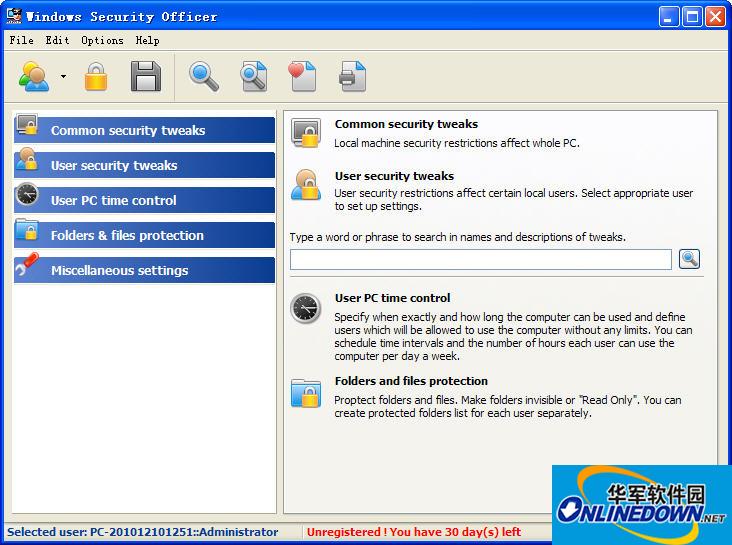Screen dimensions: 732x545
Task: Click the magnifying glass toolbar icon
Action: (204, 76)
